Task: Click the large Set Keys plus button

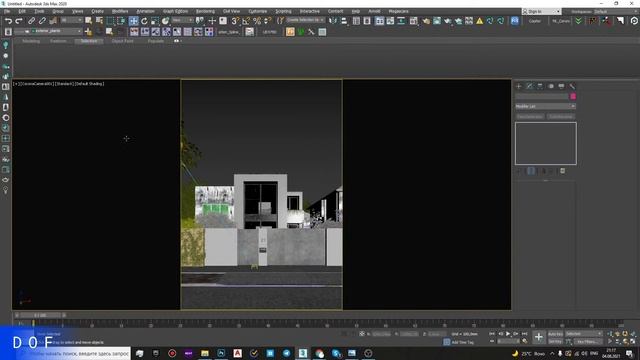Action: pyautogui.click(x=539, y=337)
